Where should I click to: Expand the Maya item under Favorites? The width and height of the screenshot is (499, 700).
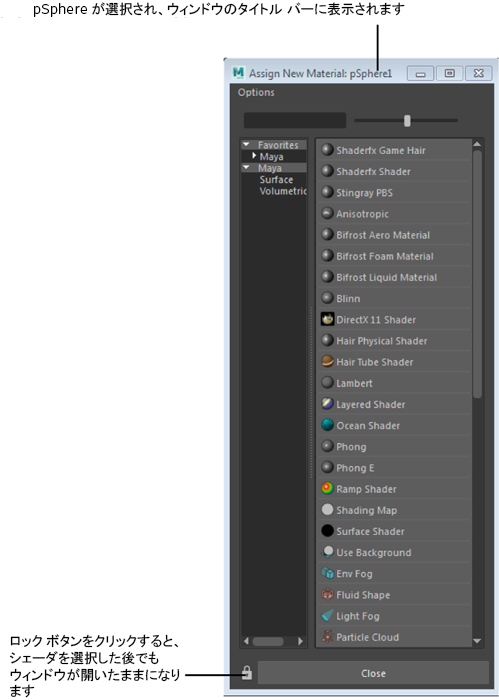[254, 156]
